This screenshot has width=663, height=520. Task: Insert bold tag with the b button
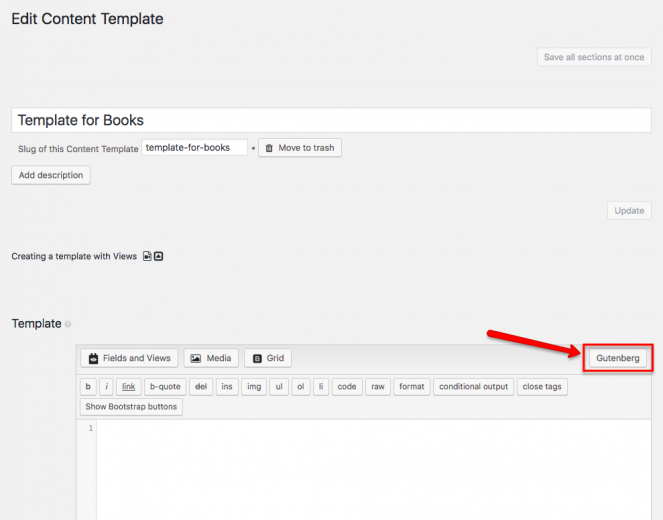88,386
